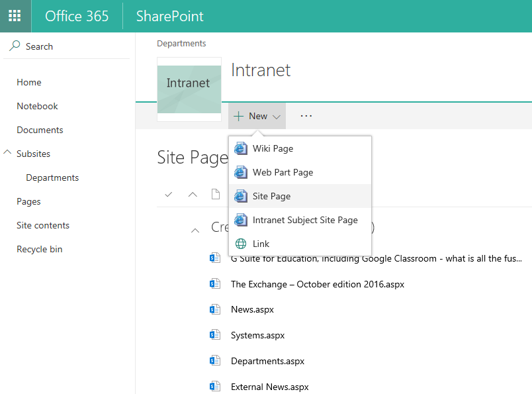Open the ellipsis more options menu

pyautogui.click(x=306, y=116)
